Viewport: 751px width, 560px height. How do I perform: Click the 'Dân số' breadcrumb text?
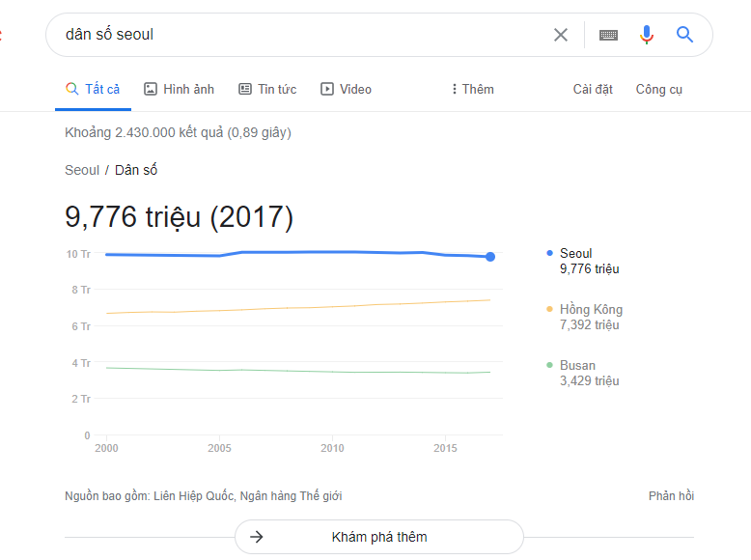pos(136,170)
